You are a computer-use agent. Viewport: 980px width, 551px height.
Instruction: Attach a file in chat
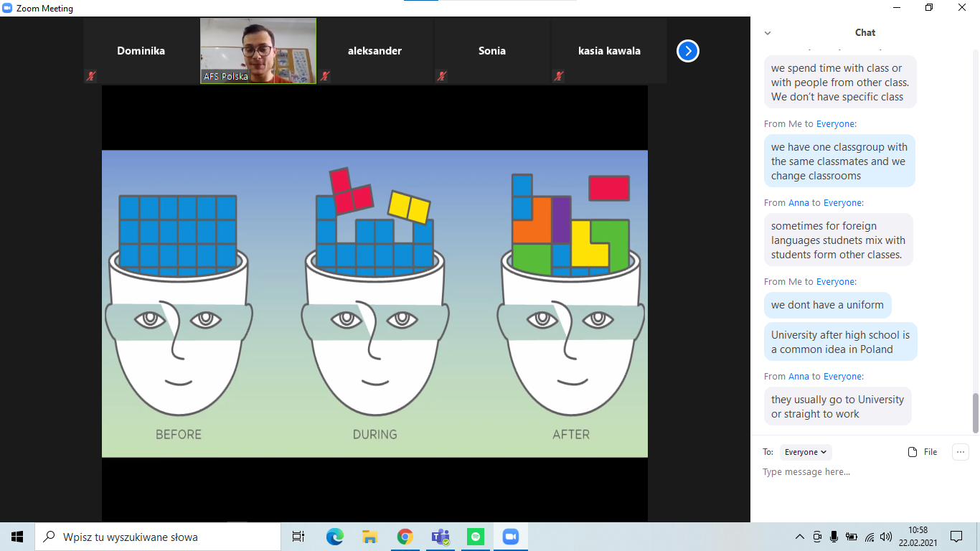click(923, 452)
